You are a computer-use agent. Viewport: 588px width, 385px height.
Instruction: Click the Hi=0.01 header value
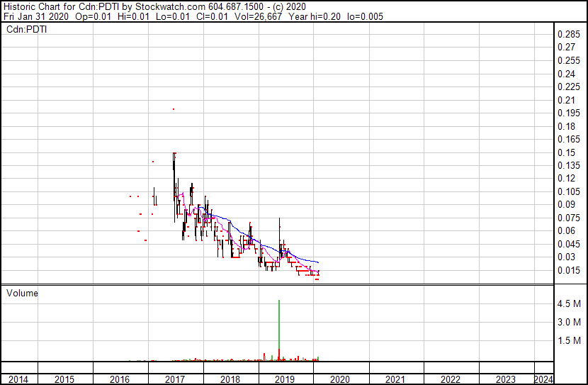133,16
